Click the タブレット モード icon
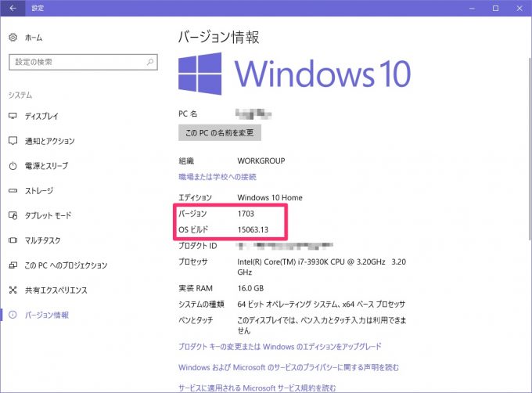532x393 pixels. tap(13, 215)
